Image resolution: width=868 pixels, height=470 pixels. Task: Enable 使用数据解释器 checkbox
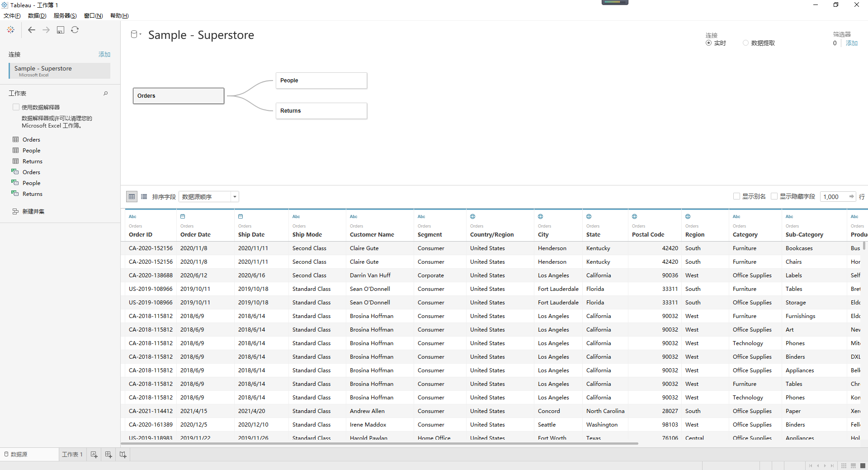16,107
